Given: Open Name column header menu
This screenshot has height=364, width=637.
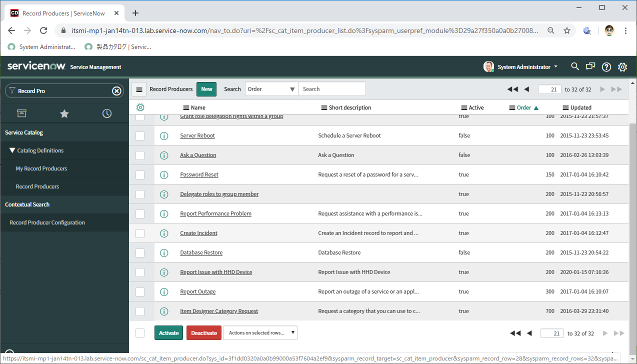Looking at the screenshot, I should coord(186,107).
